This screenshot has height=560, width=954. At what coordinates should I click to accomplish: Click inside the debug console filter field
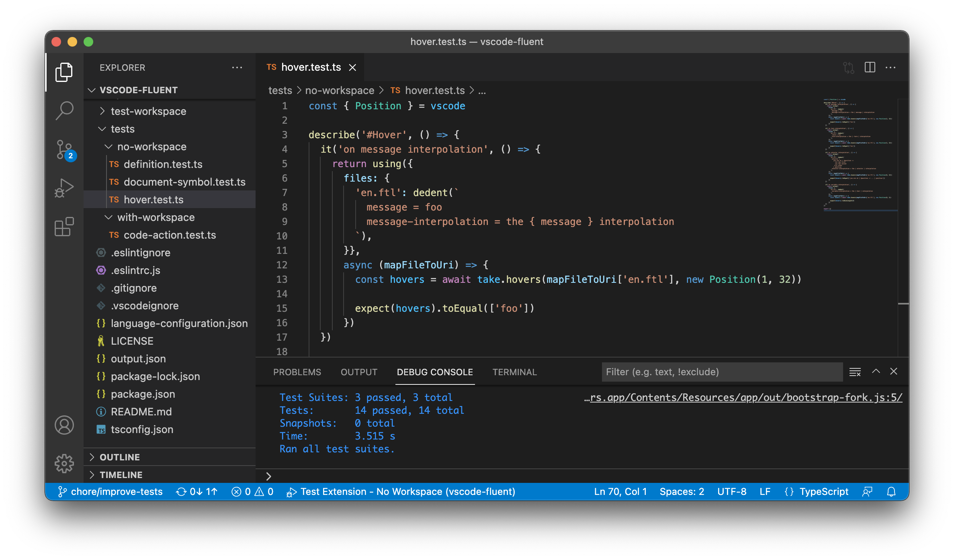tap(721, 372)
